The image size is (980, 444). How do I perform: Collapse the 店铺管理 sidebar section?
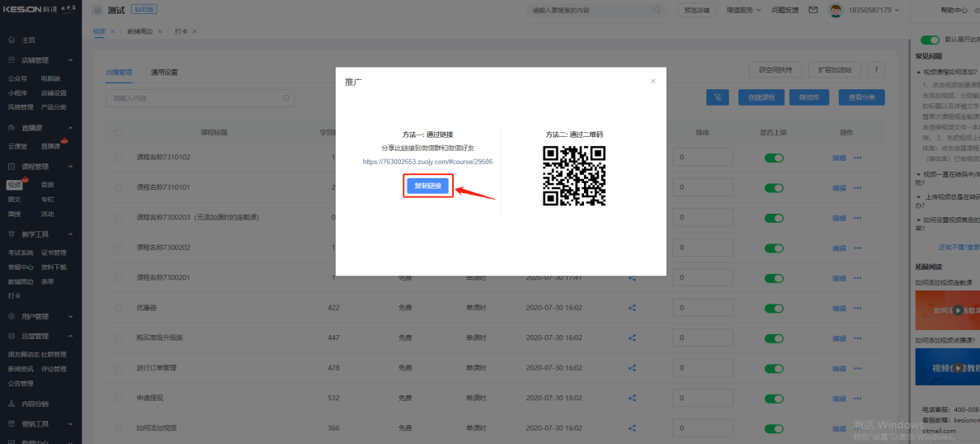(71, 60)
